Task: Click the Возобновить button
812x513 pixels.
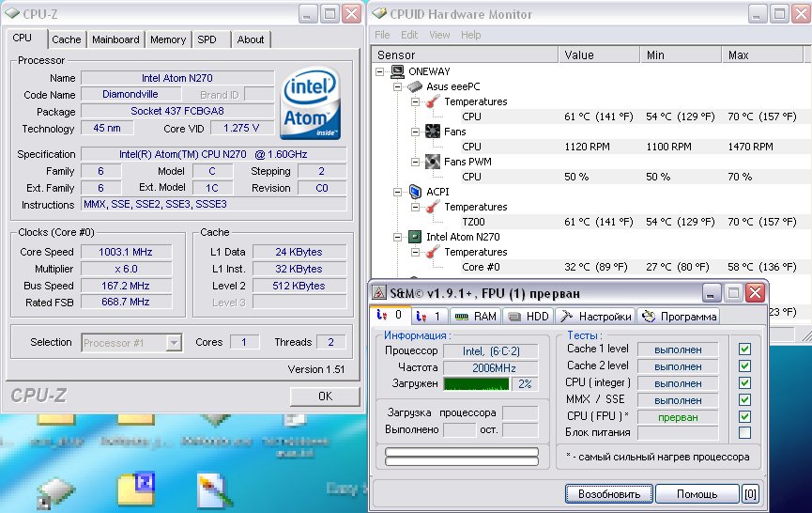Action: [609, 494]
